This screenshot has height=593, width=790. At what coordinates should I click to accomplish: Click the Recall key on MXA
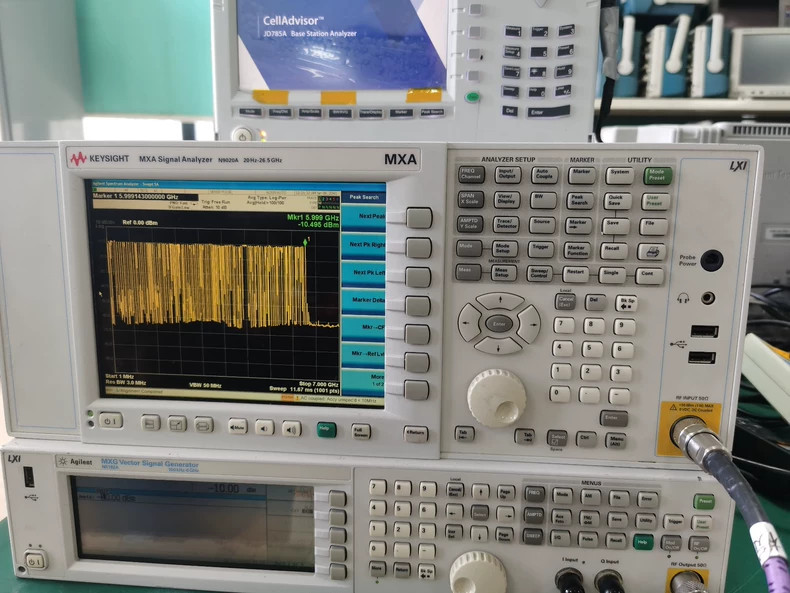(614, 251)
